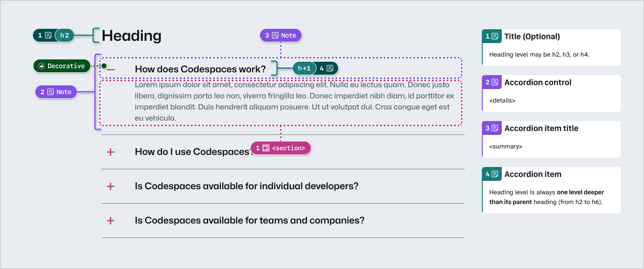
Task: Click 'How does Codespaces work?' accordion title
Action: [200, 69]
